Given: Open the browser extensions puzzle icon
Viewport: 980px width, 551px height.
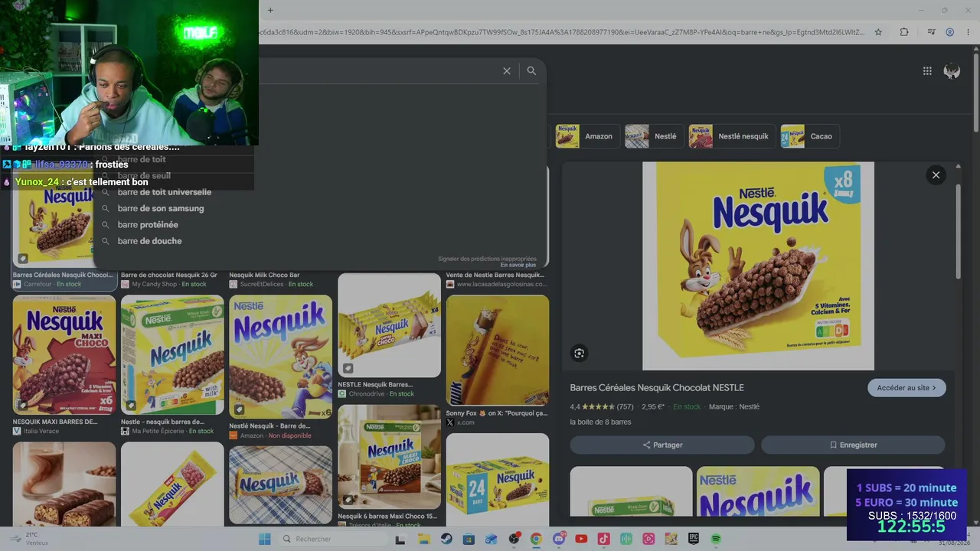Looking at the screenshot, I should pos(904,32).
